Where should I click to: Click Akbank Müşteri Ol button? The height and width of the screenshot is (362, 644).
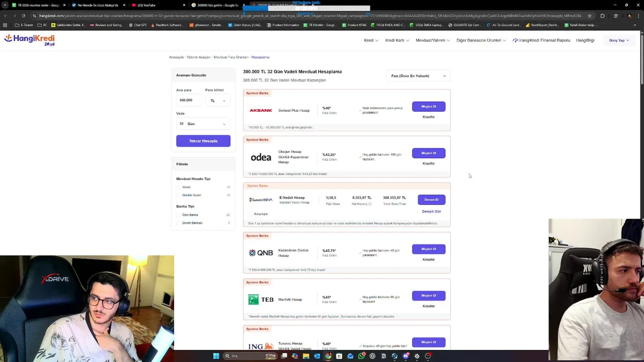429,107
